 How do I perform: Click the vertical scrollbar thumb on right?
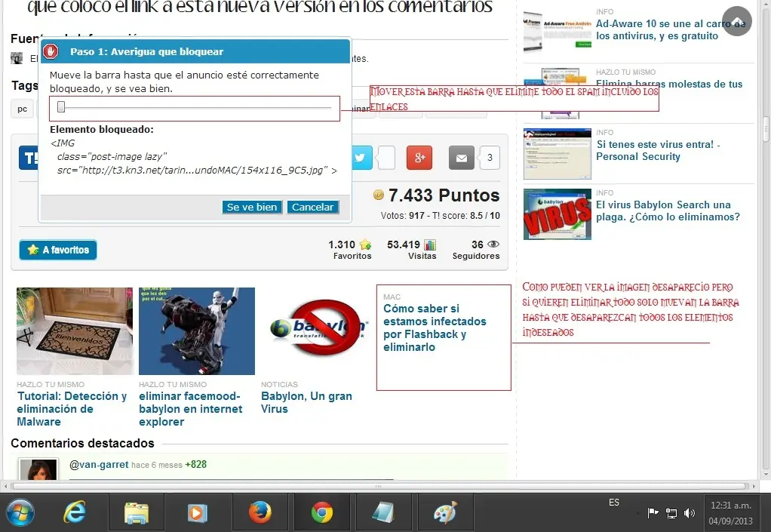tap(766, 128)
